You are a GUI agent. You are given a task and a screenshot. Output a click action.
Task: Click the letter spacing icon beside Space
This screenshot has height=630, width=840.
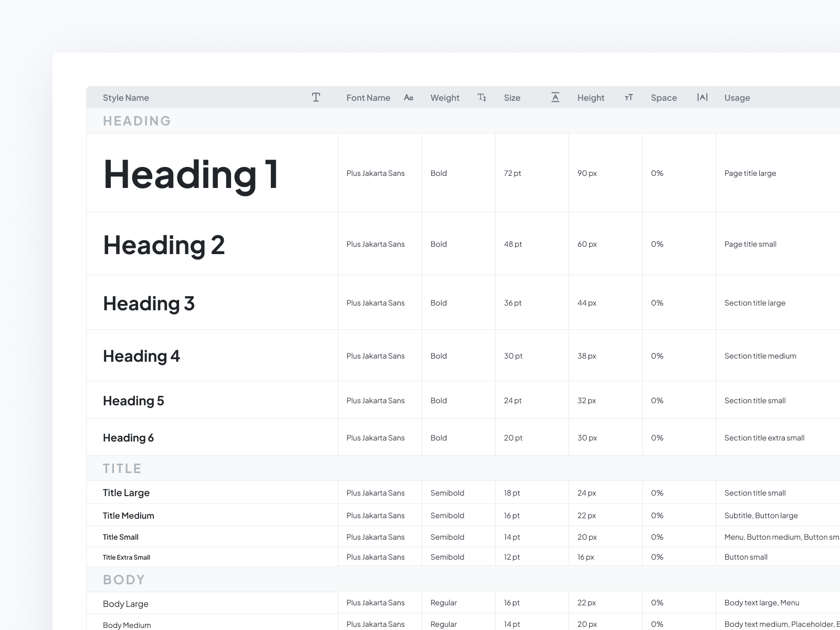point(702,97)
